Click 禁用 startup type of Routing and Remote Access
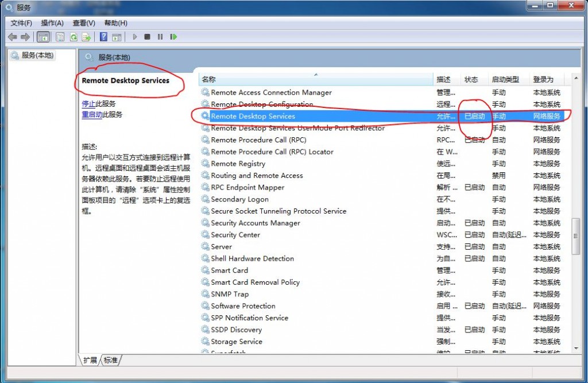 click(499, 176)
